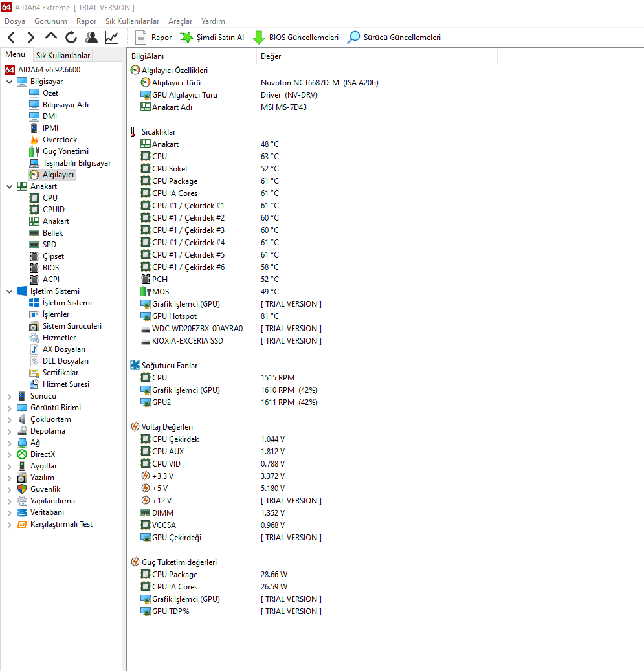Expand the Güvenlik node

click(x=10, y=490)
